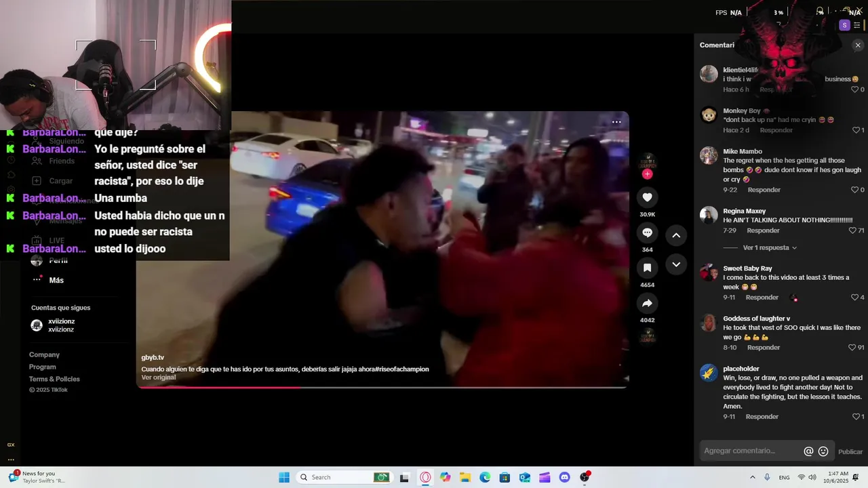Open gbyb.tv creator name on video
The height and width of the screenshot is (488, 868).
click(x=153, y=357)
